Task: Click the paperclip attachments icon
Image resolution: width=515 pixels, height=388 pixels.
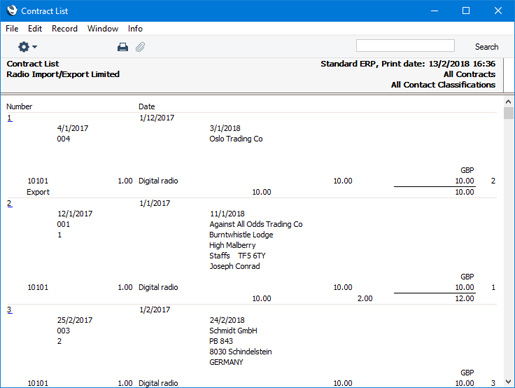Action: (140, 47)
